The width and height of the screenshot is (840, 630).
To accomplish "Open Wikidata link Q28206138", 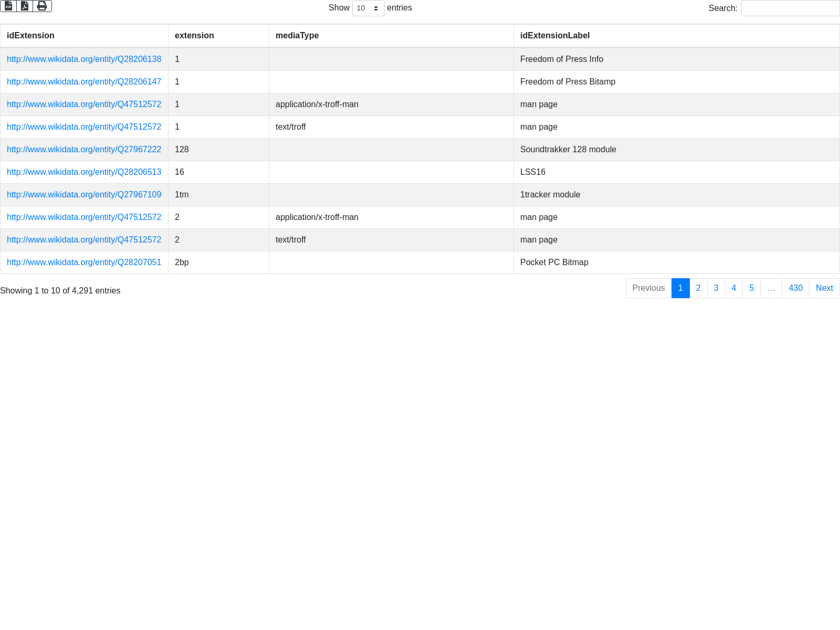I will (x=84, y=59).
